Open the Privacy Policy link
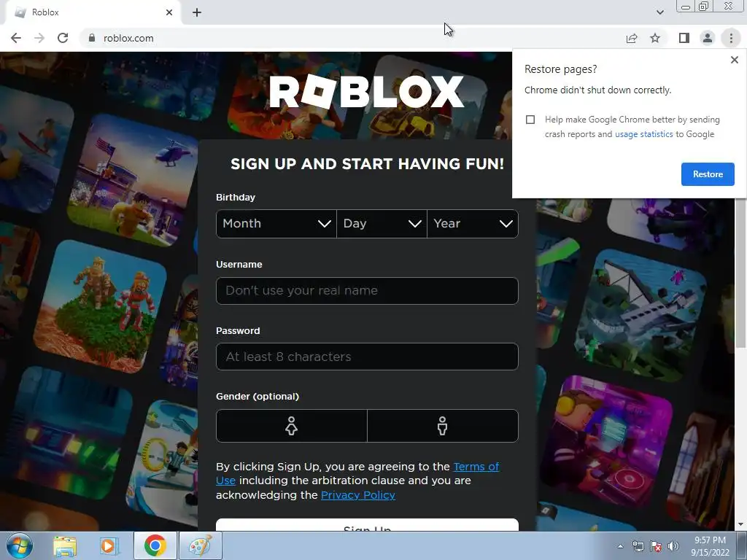Screen dimensions: 747x560 pyautogui.click(x=357, y=495)
